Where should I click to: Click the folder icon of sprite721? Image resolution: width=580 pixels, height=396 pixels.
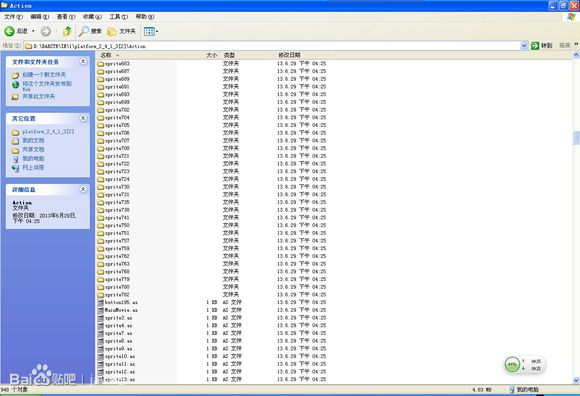click(100, 156)
